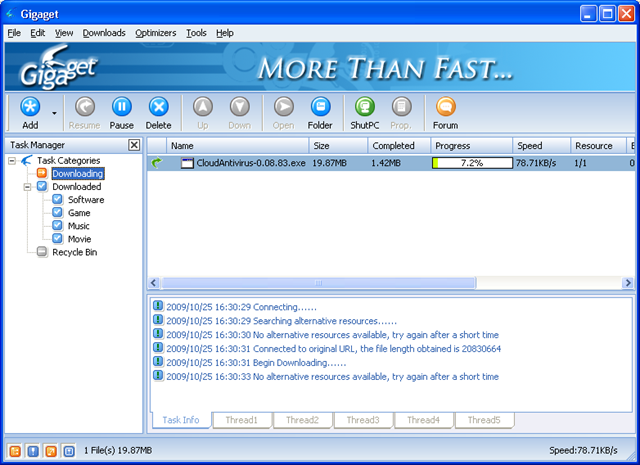Switch to the Thread5 tab
Image resolution: width=640 pixels, height=465 pixels.
484,420
